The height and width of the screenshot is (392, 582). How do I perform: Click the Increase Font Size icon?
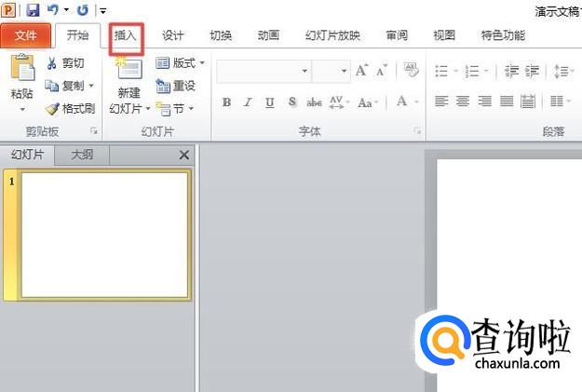pos(361,70)
